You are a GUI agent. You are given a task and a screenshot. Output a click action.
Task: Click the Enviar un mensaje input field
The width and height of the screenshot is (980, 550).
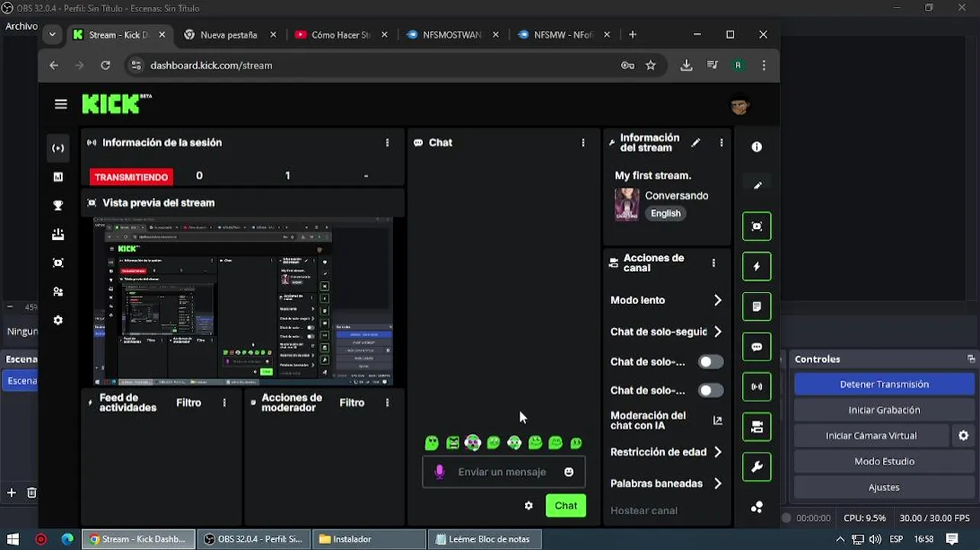[502, 472]
